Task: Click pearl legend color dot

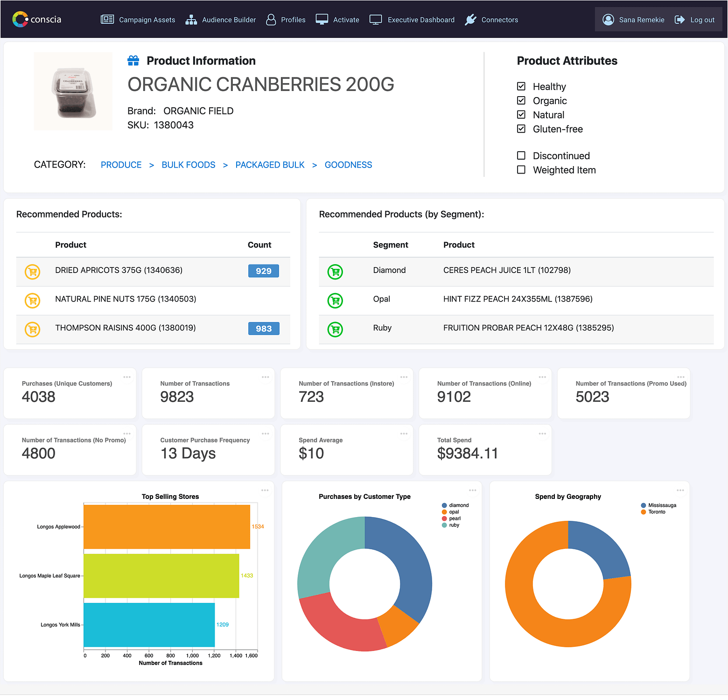Action: (x=444, y=518)
